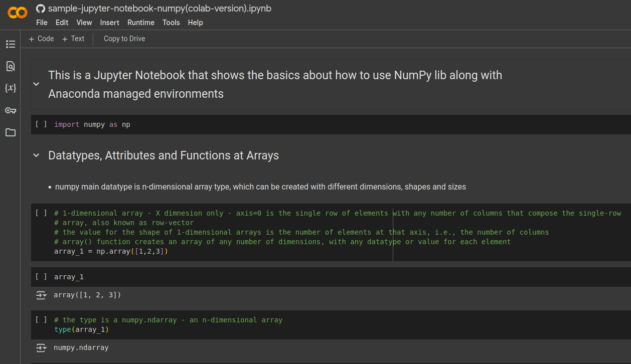Click the comment starting '# the value for the shape'
This screenshot has width=631, height=364.
[x=301, y=232]
